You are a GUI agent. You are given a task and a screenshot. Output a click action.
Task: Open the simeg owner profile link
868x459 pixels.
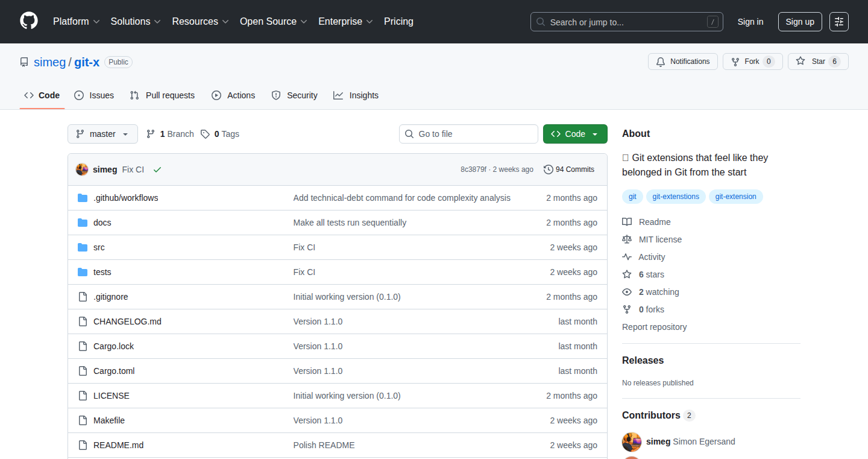coord(49,62)
